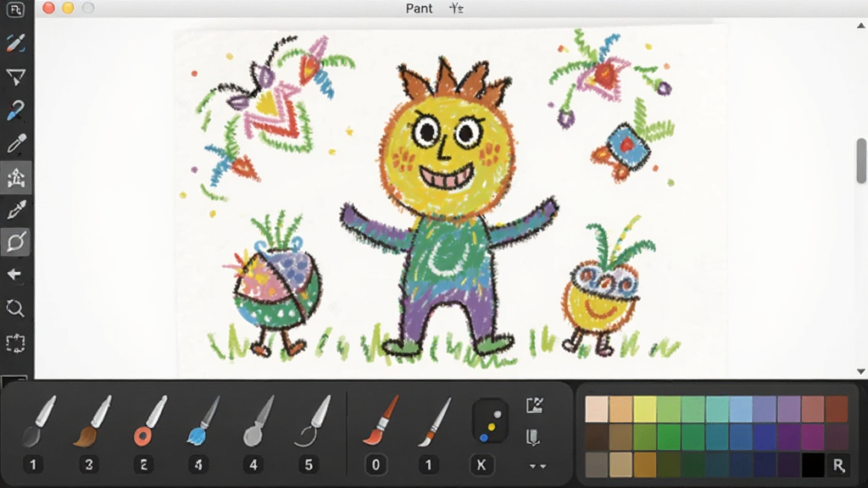Click the image edit icon above the marker icon

coord(534,406)
